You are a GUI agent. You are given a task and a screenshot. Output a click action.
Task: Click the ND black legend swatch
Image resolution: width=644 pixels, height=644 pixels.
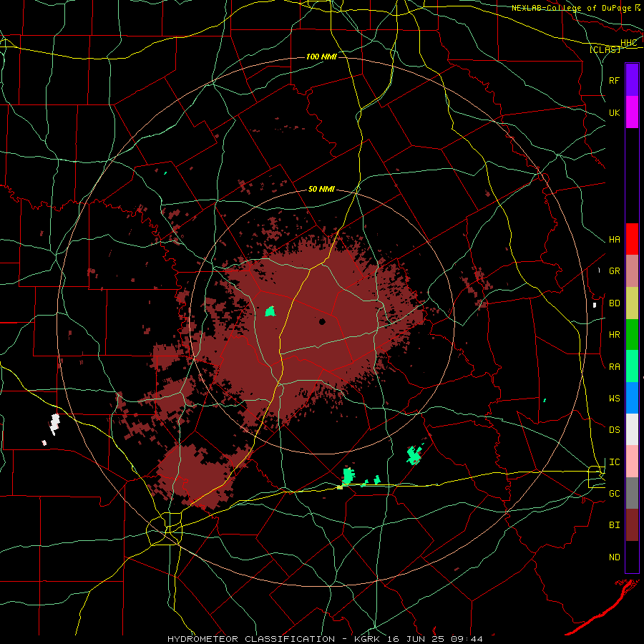point(632,557)
